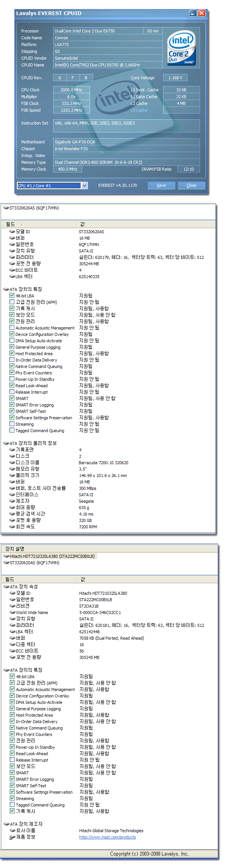The height and width of the screenshot is (868, 226).
Task: Click drive icon beside 회사 이름 row
Action: pos(12,831)
